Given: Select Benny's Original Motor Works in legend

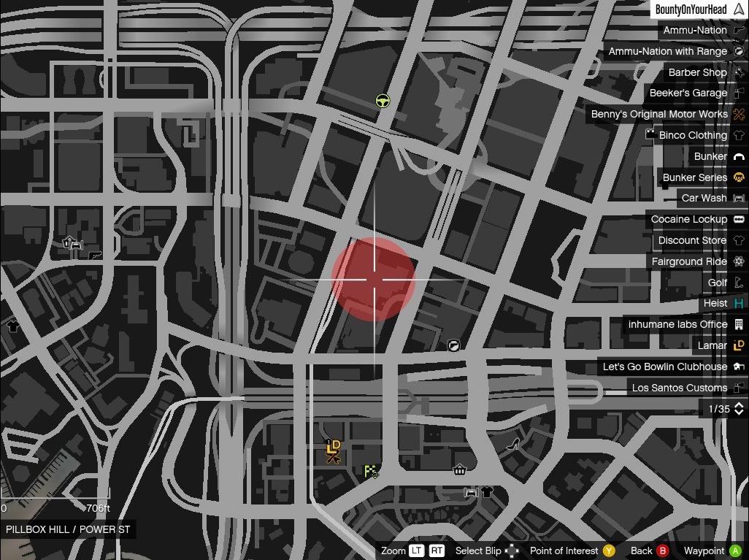Looking at the screenshot, I should point(659,114).
